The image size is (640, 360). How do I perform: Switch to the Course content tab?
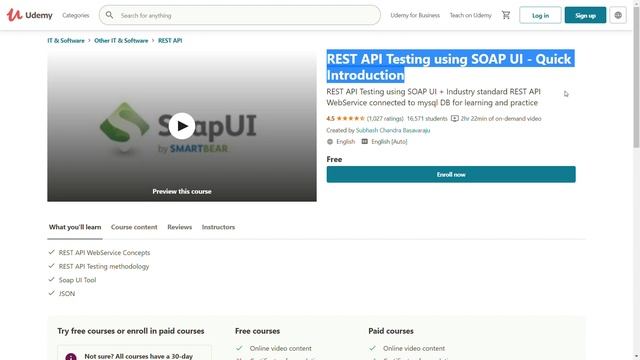[134, 227]
